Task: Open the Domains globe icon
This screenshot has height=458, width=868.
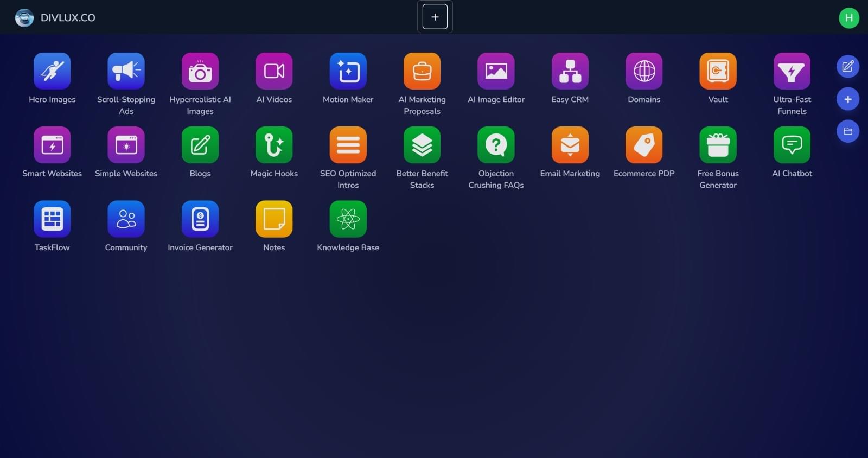Action: (644, 71)
